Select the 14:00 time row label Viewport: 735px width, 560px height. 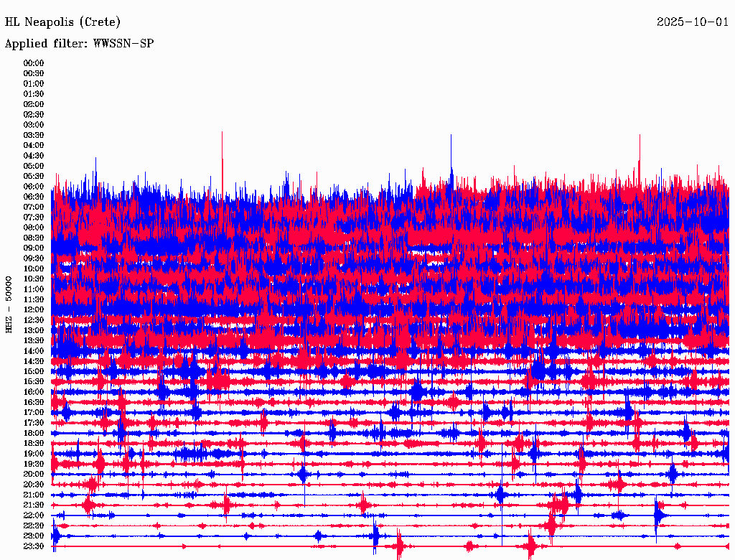click(34, 351)
